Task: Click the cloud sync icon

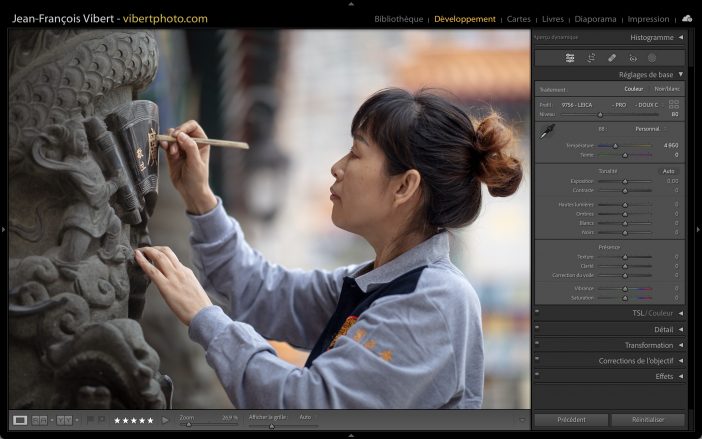Action: pyautogui.click(x=687, y=18)
